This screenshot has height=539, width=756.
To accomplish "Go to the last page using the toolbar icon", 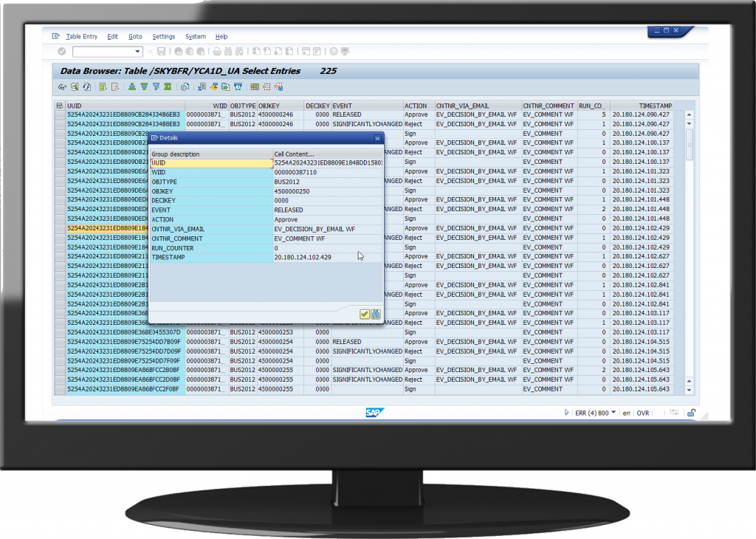I will coord(289,51).
